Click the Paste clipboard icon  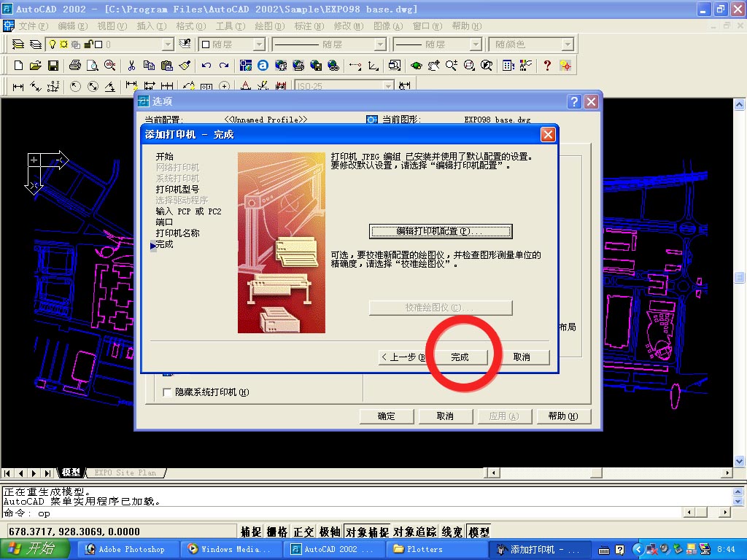[x=167, y=65]
